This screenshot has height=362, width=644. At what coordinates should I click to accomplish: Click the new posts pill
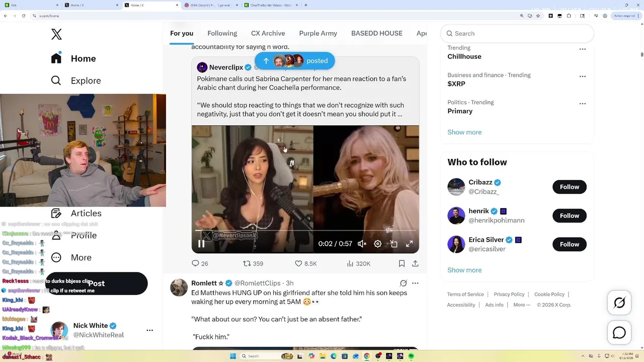tap(294, 61)
